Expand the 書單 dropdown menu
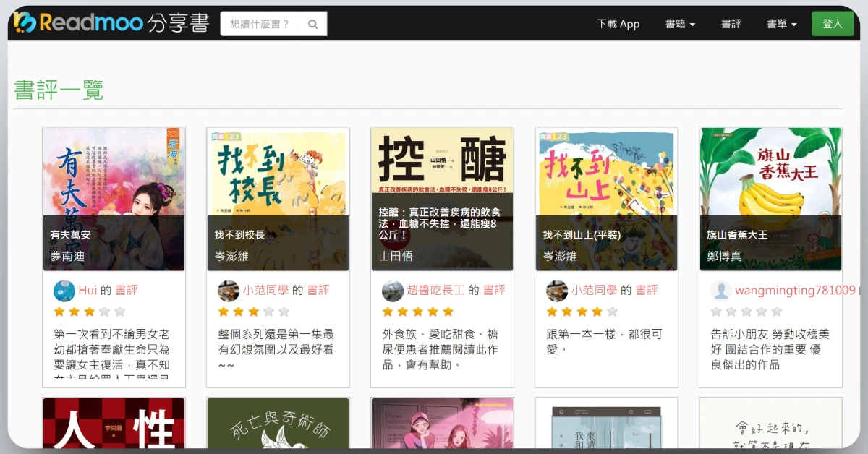 (x=782, y=24)
